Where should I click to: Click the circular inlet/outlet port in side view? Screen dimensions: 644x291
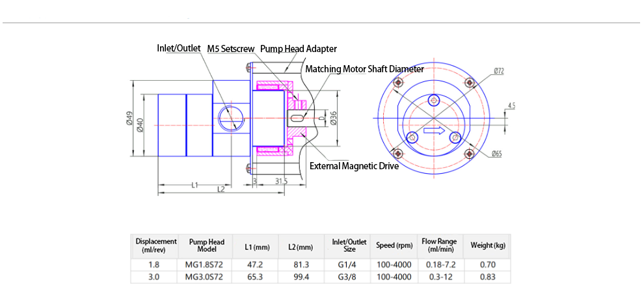pos(229,118)
